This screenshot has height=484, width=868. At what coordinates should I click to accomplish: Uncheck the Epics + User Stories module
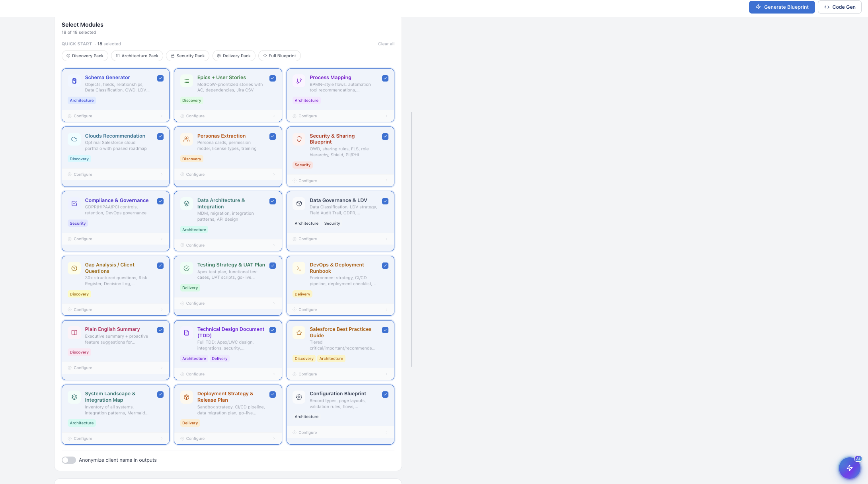(273, 78)
